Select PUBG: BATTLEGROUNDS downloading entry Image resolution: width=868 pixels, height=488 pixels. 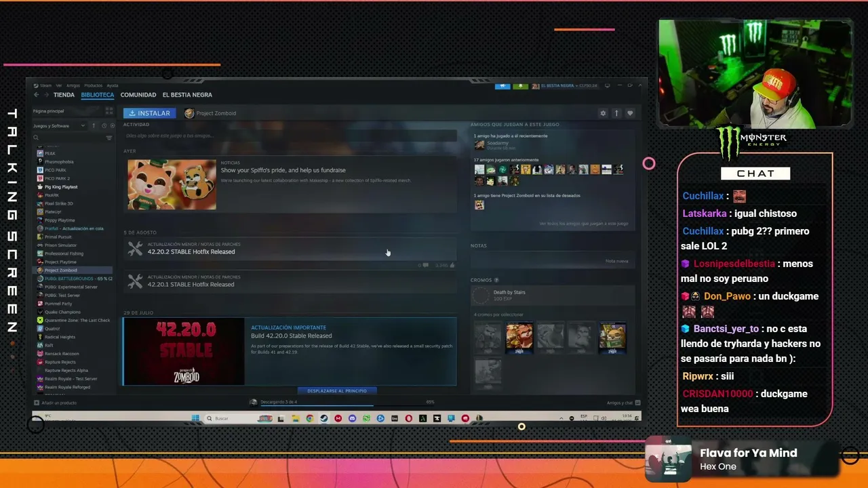(75, 279)
